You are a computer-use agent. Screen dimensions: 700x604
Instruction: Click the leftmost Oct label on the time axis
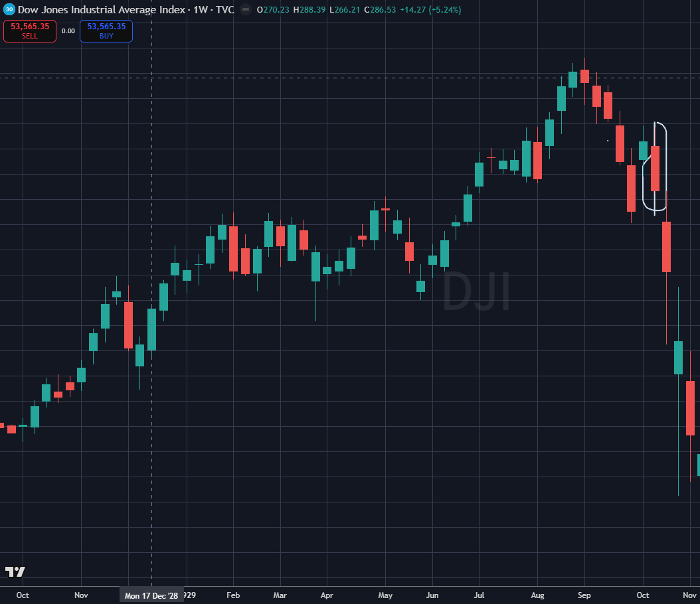tap(23, 595)
